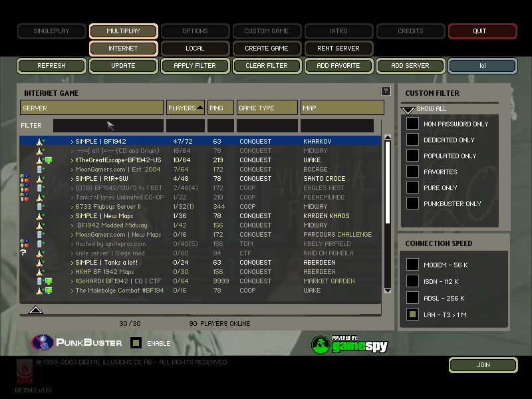Image resolution: width=532 pixels, height=399 pixels.
Task: Click the penguin icon on the aX CD and Origin row
Action: point(40,151)
